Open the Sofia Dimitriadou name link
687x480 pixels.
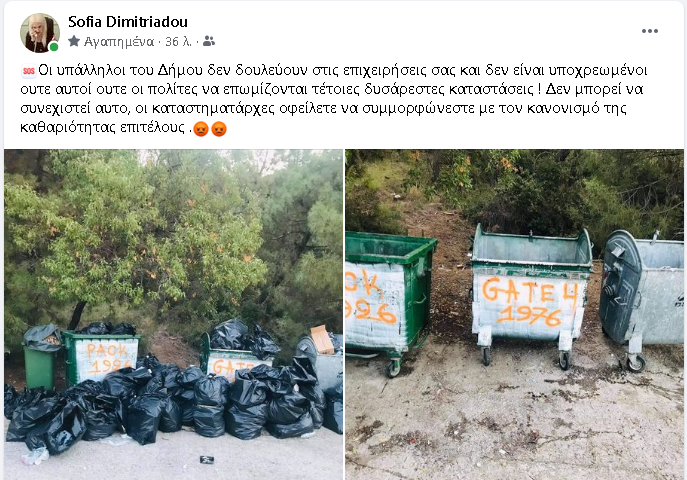coord(127,21)
